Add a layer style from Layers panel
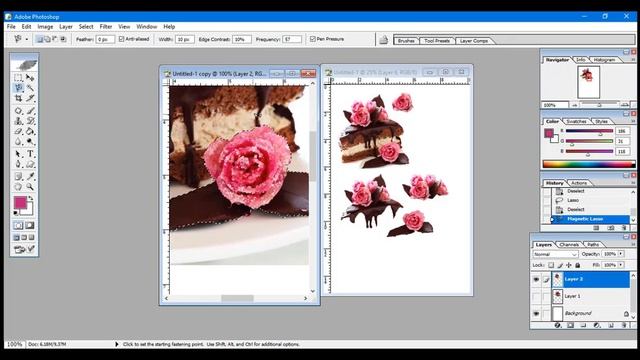Viewport: 640px width, 360px height. (558, 325)
